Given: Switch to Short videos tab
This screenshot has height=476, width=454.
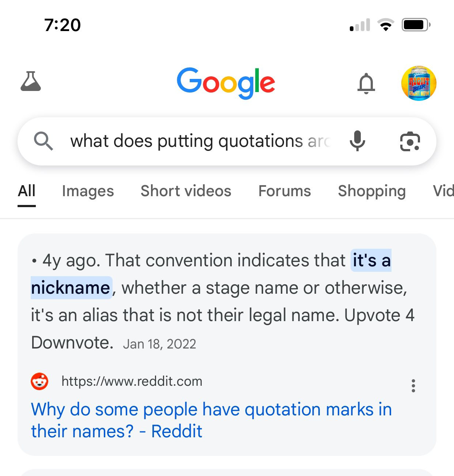Looking at the screenshot, I should pyautogui.click(x=186, y=191).
